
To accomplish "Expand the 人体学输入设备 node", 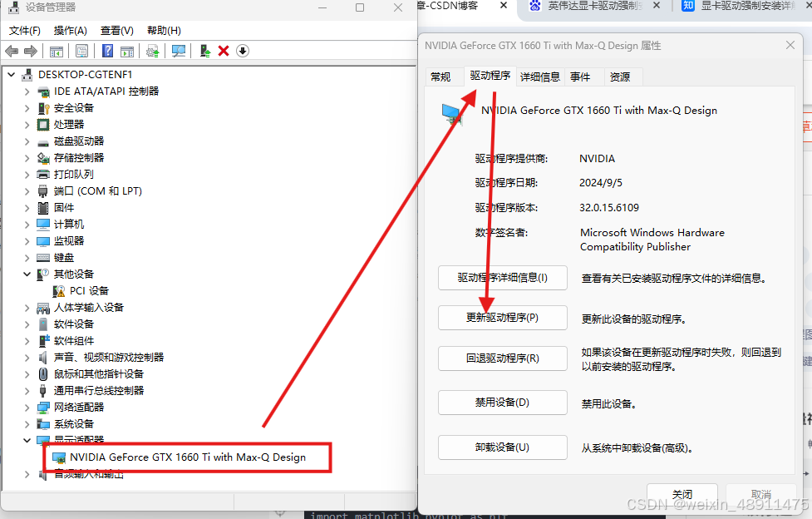I will (x=27, y=308).
